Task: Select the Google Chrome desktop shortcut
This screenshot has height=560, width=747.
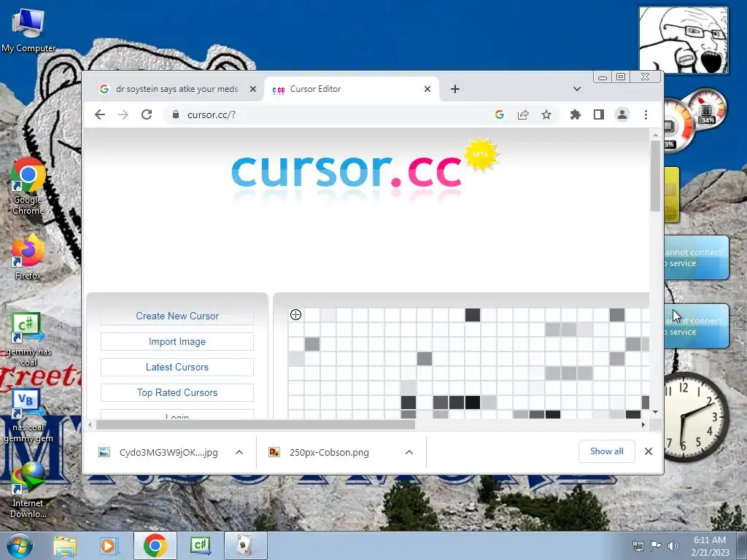Action: (x=28, y=187)
